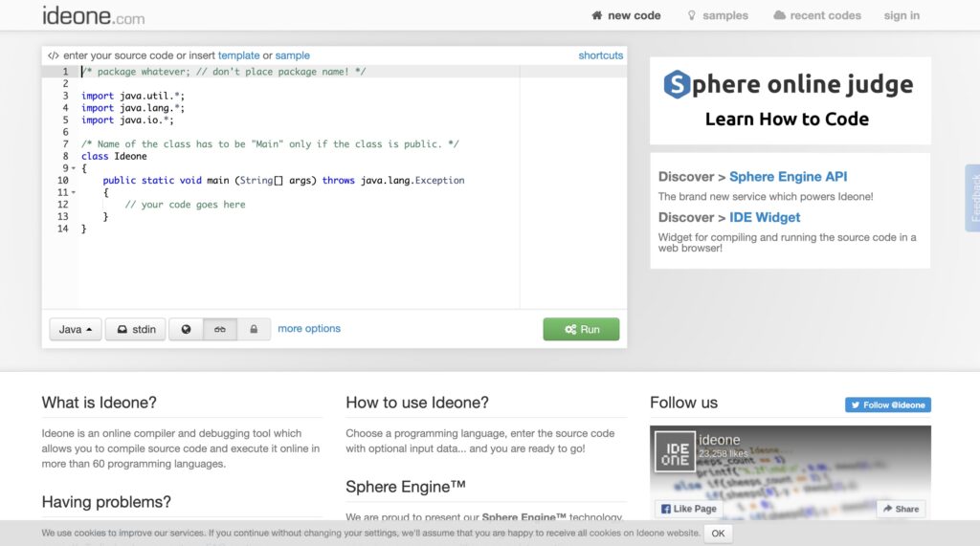Click the code brackets icon beside 'enter your source code'

pyautogui.click(x=54, y=55)
